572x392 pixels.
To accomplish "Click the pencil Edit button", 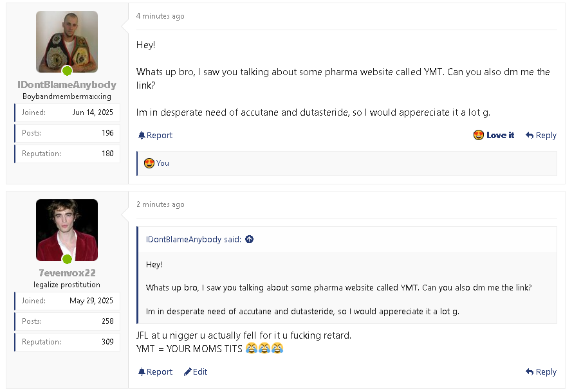I will pyautogui.click(x=196, y=371).
